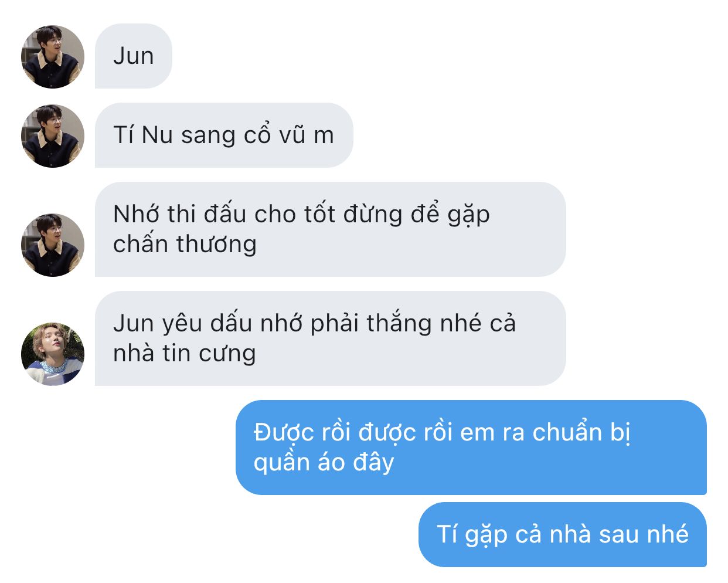Select the blue "Tí gặp cả nhà sau nhé" message
Viewport: 728px width, 583px height.
(563, 534)
